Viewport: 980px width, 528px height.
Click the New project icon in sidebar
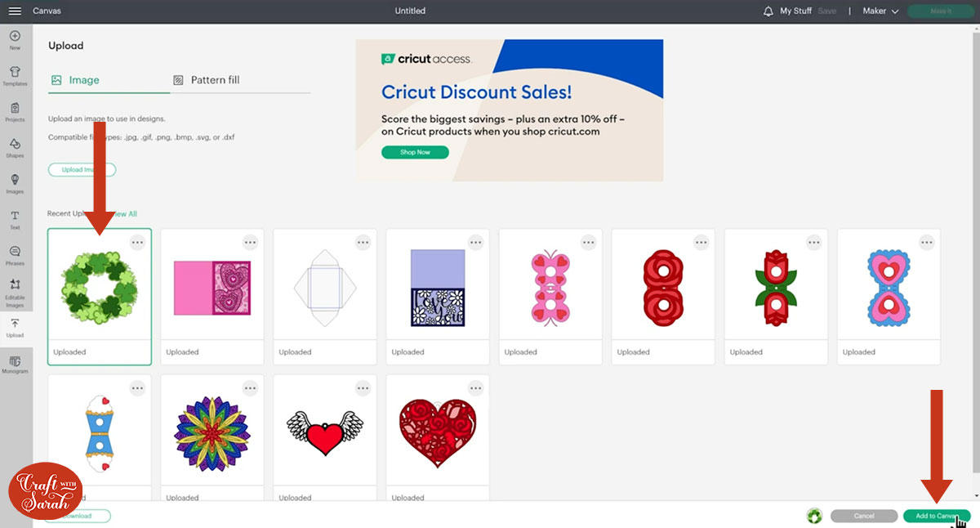(x=15, y=40)
